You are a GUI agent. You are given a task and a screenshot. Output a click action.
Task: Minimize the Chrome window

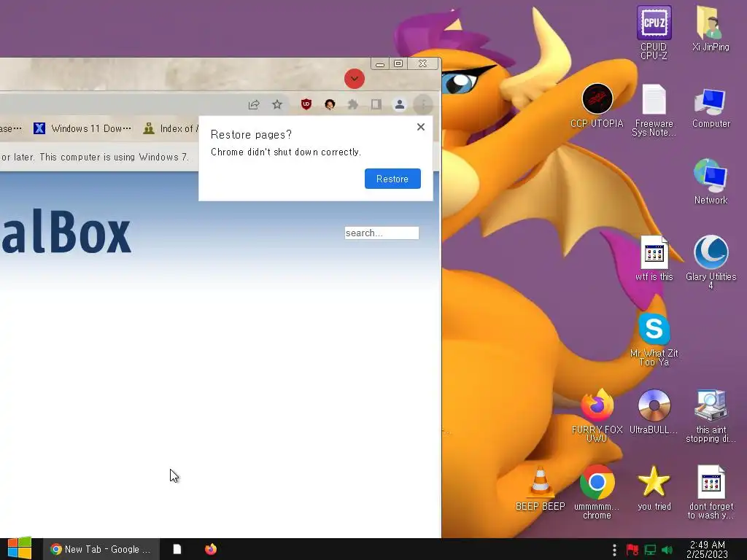(x=379, y=63)
